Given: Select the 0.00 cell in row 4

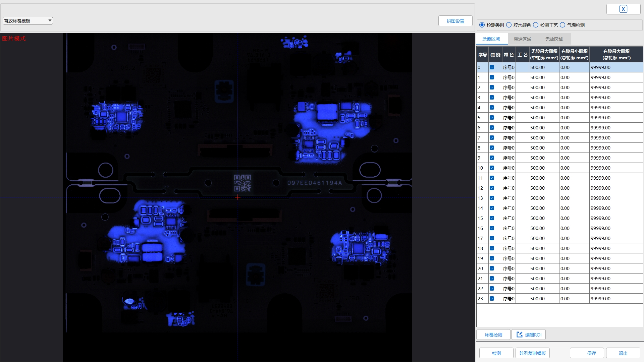Looking at the screenshot, I should pos(574,108).
